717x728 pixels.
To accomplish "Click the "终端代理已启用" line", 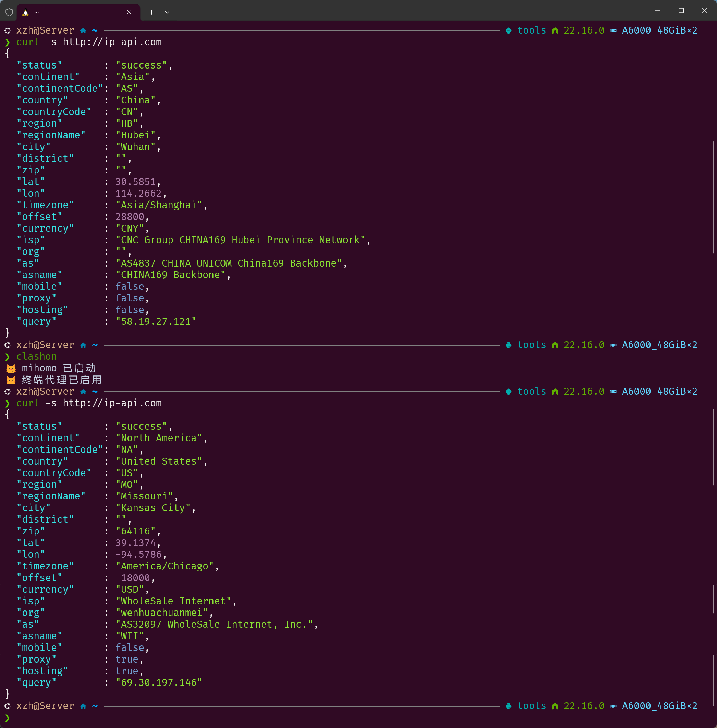I will pos(54,380).
